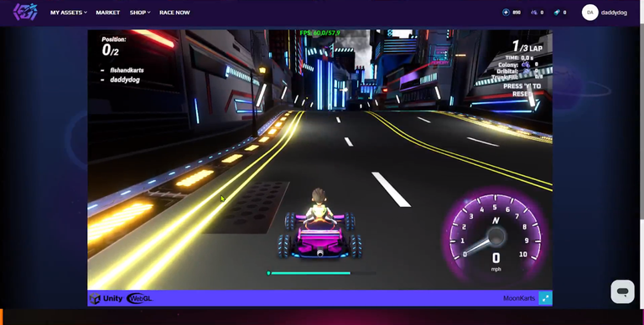Click the MoonKarts logo in the header
This screenshot has height=325, width=644.
coord(25,13)
